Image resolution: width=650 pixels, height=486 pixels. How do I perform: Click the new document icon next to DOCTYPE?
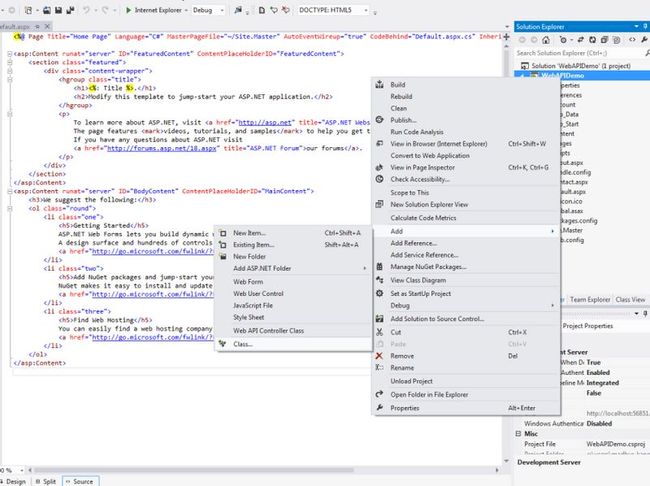[x=262, y=10]
